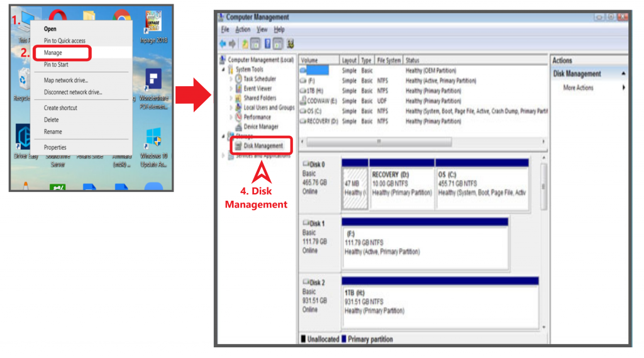Expand the Performance tree node
Screen dimensions: 644x358
[231, 117]
